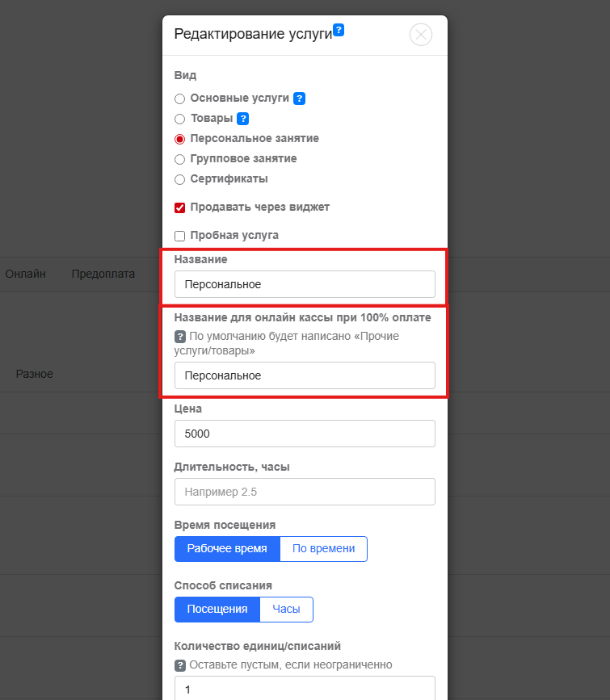Focus the Цена input field
The width and height of the screenshot is (610, 700).
[305, 434]
